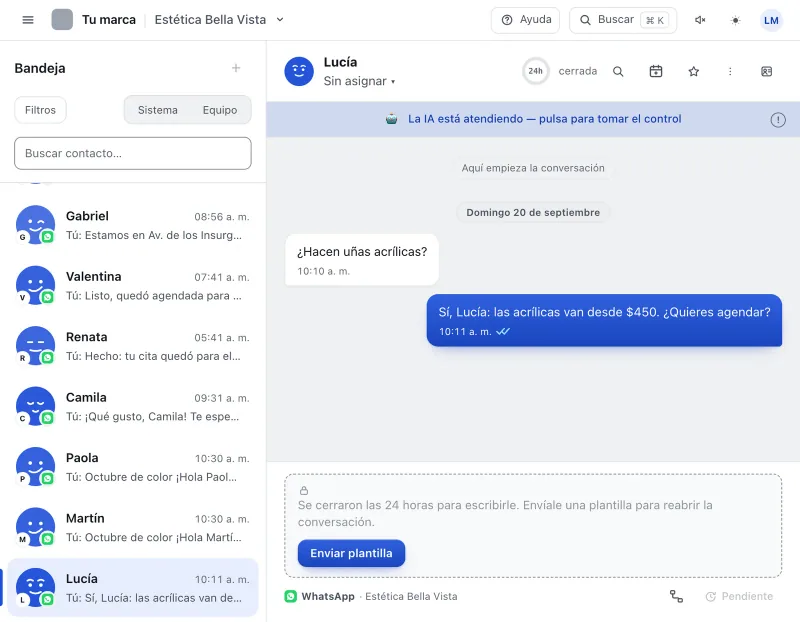Viewport: 800px width, 622px height.
Task: Switch to the Equipo tab
Action: (x=220, y=110)
